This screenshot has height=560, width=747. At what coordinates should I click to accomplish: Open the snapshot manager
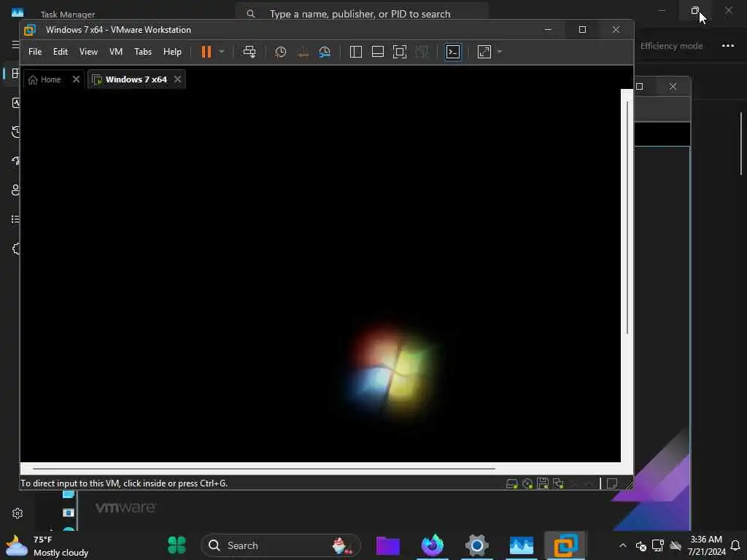click(325, 52)
